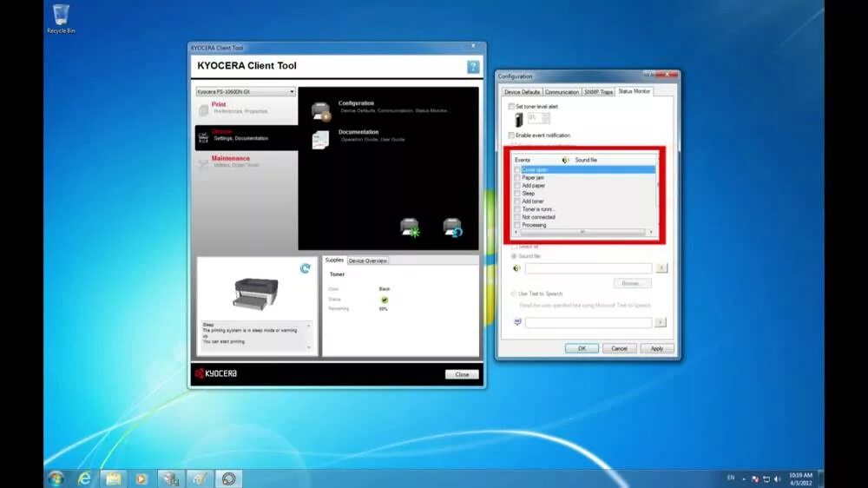The image size is (868, 488).
Task: Check the Processing event checkbox
Action: tap(517, 226)
